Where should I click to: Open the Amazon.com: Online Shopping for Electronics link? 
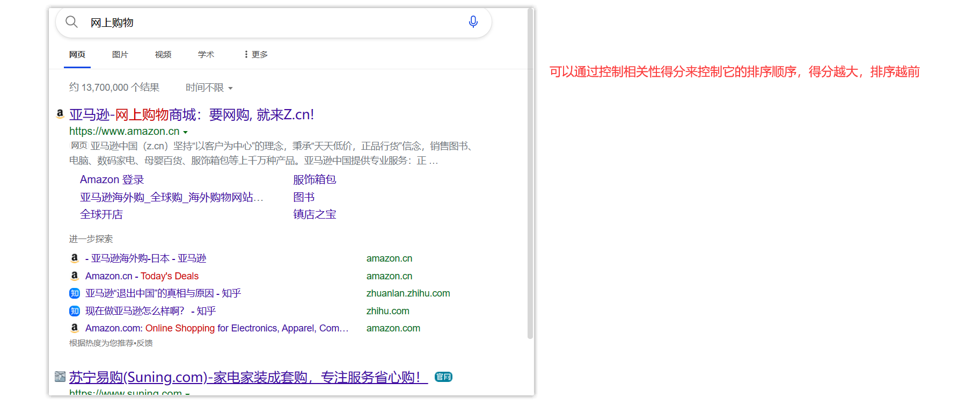(x=217, y=328)
